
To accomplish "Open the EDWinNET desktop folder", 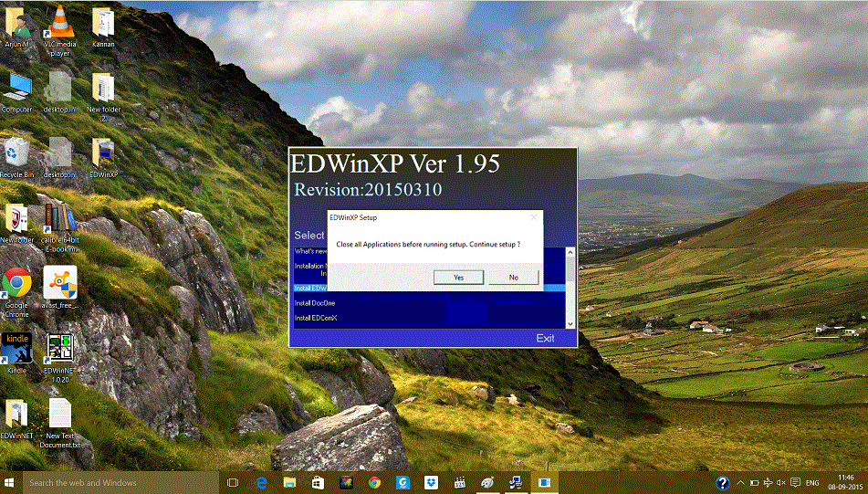I will coord(16,418).
